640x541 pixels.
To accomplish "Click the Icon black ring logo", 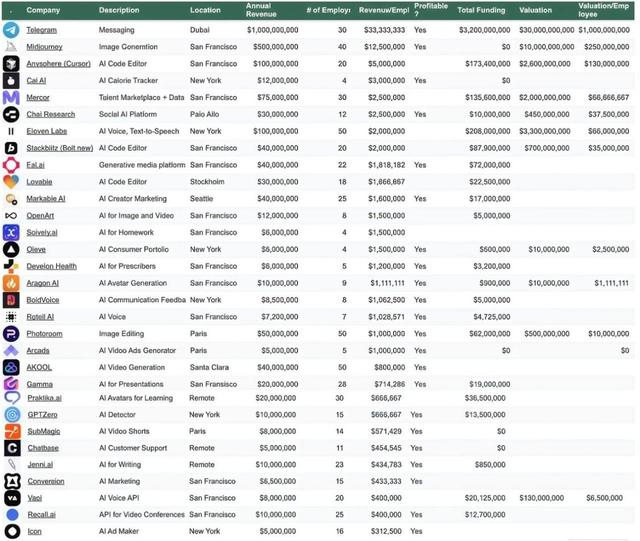I will click(x=12, y=532).
